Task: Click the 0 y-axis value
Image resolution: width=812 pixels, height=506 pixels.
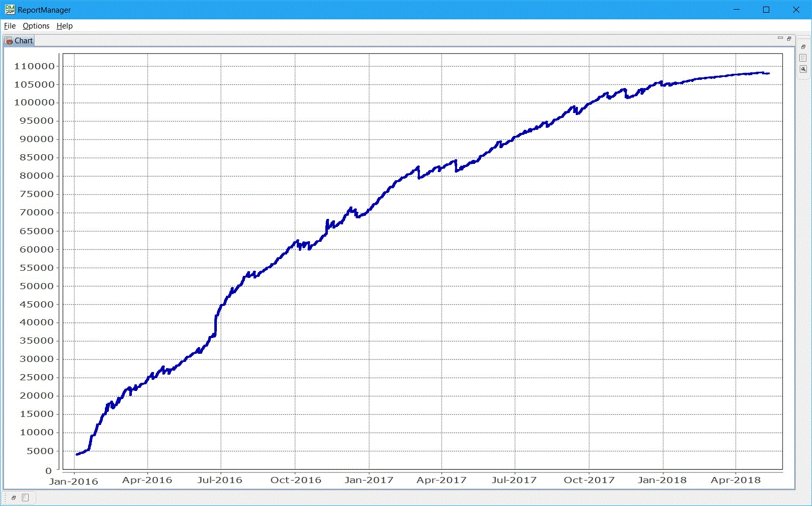Action: [x=49, y=471]
